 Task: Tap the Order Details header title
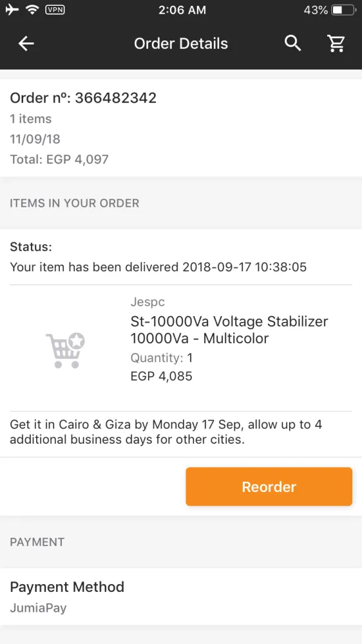[181, 44]
